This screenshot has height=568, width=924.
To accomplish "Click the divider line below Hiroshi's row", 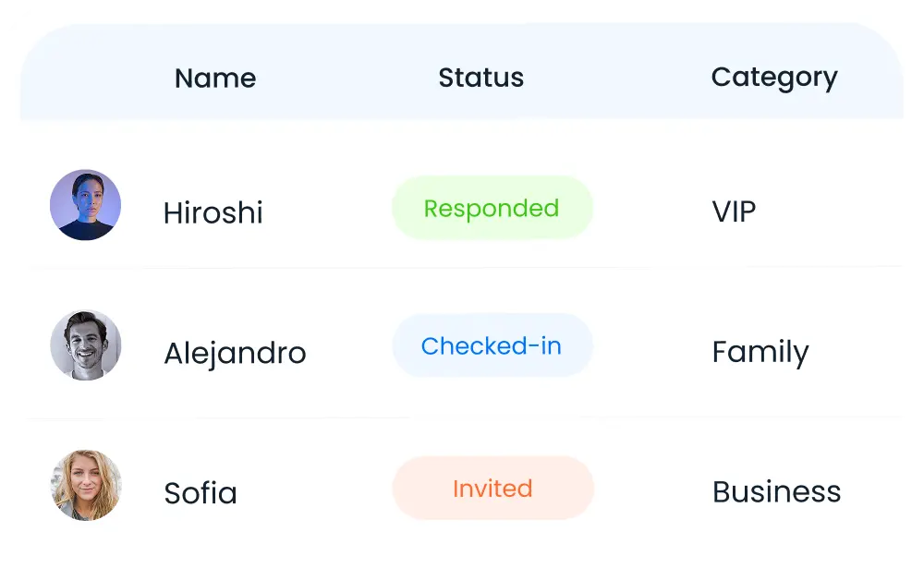I will [462, 268].
